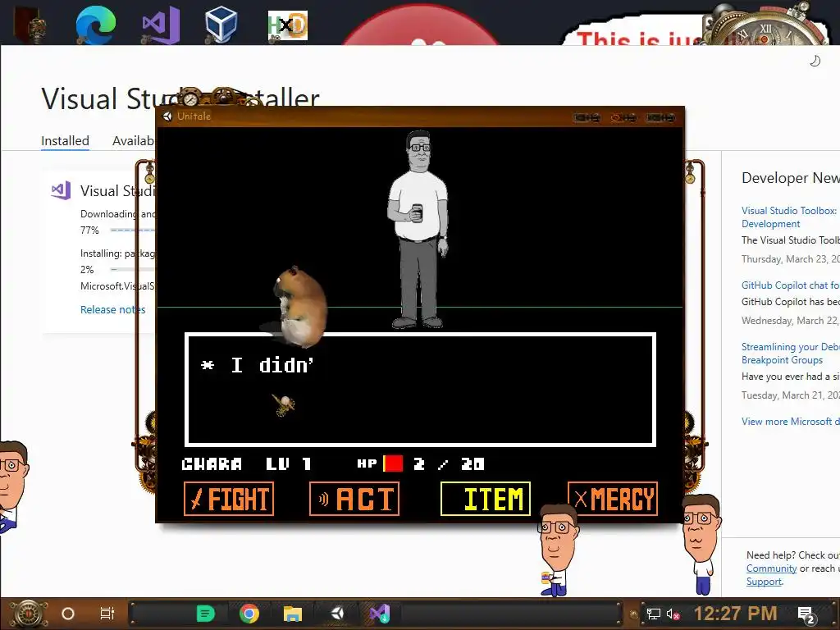Click the "Installing: package" status text
The height and width of the screenshot is (630, 840).
pyautogui.click(x=117, y=253)
